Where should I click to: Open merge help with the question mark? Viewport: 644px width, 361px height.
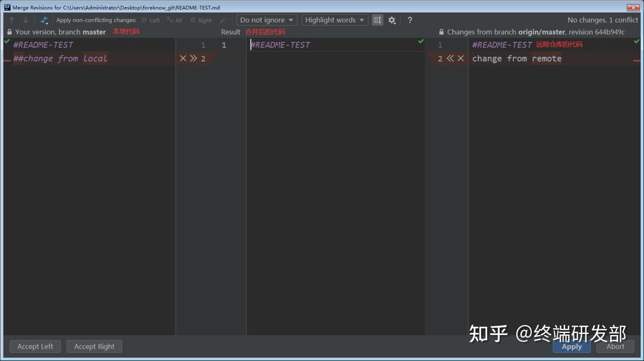point(410,20)
